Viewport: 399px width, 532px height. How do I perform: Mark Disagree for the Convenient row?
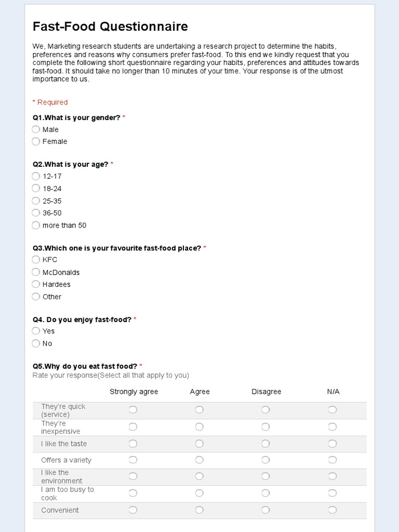265,510
